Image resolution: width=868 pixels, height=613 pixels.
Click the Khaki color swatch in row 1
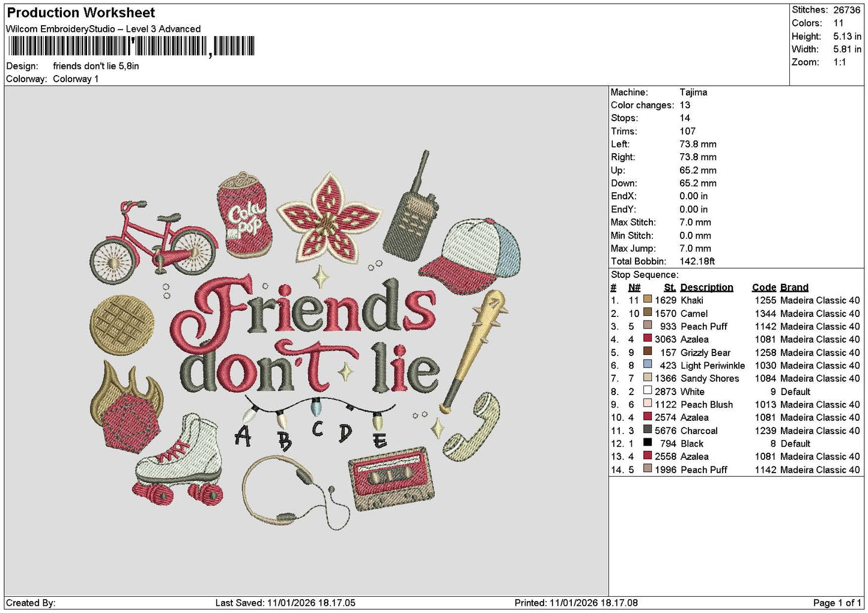648,299
